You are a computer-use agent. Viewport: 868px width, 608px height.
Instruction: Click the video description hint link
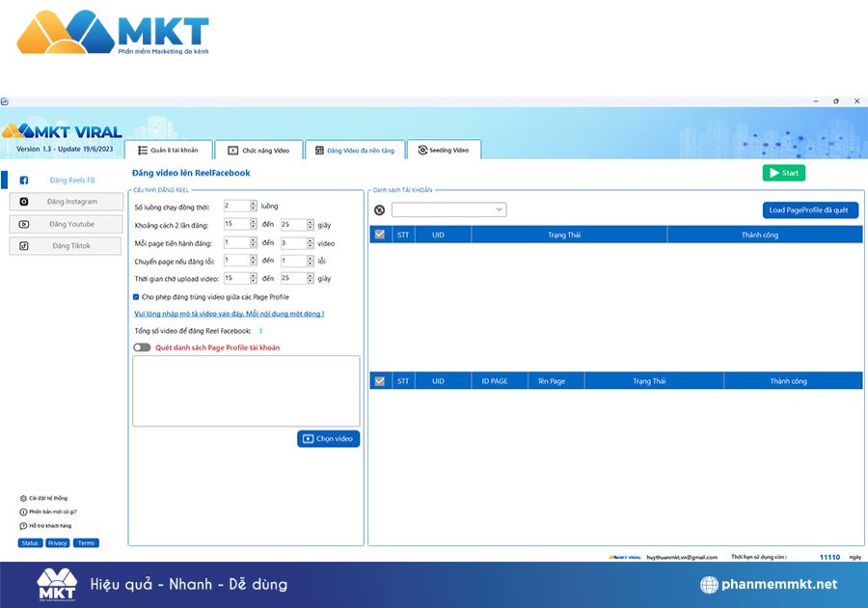point(229,314)
